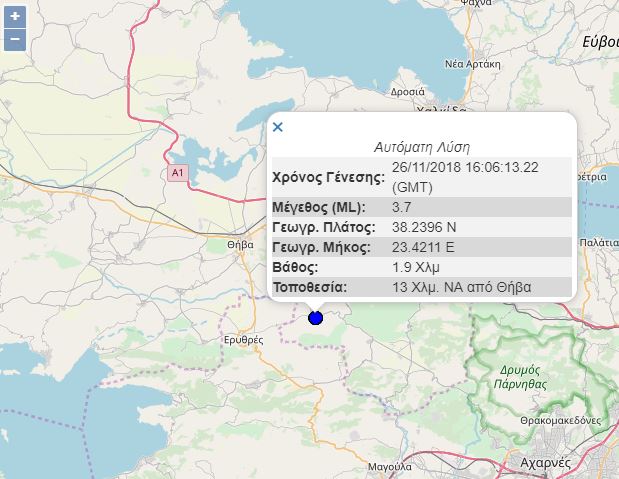
Task: Select the Αχαρνές city label
Action: [545, 463]
